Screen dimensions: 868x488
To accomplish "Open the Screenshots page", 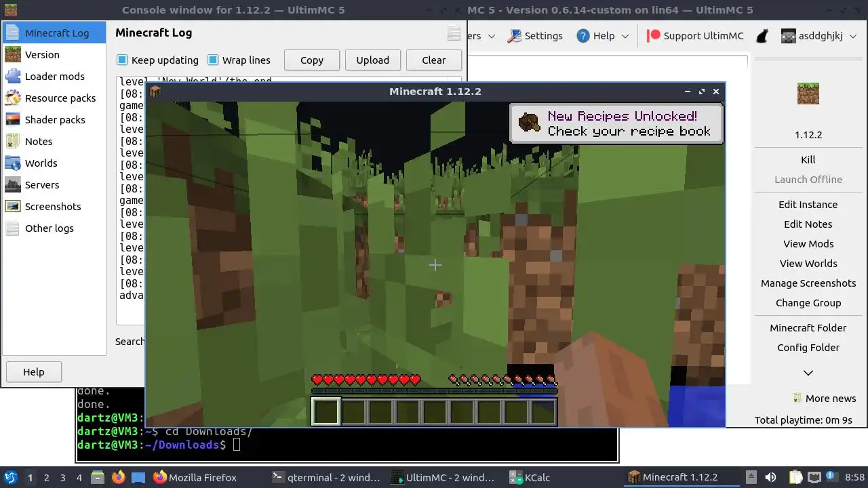I will 54,207.
